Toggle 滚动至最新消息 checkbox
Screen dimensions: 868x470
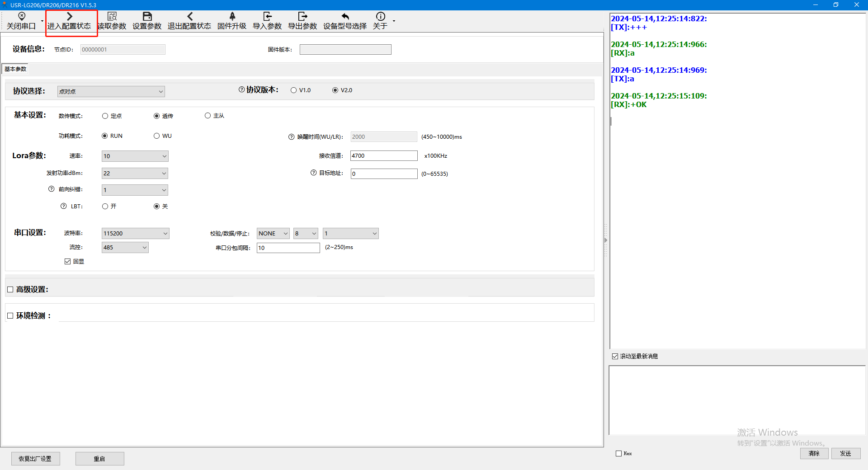[615, 357]
